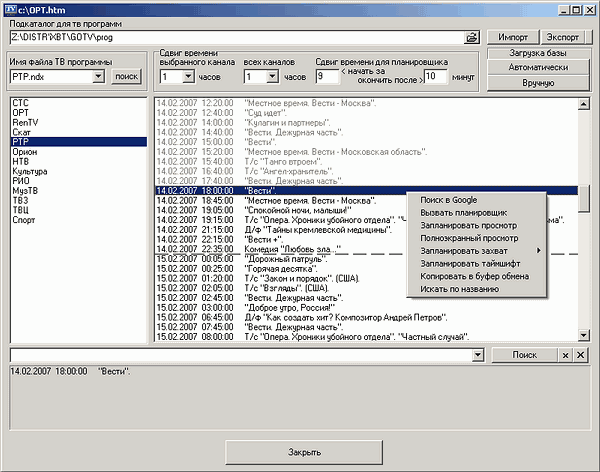Screen dimensions: 600x472
Task: Select НТВ channel in the list
Action: coord(20,161)
